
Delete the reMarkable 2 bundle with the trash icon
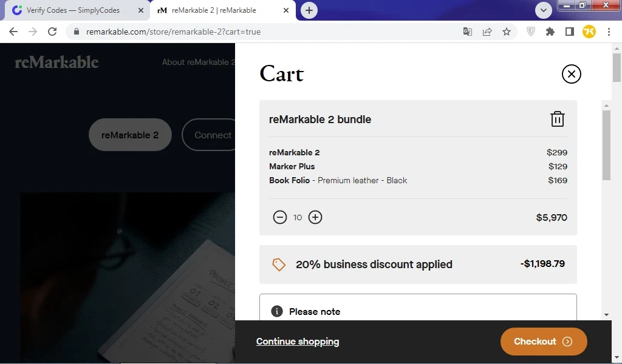(x=558, y=119)
